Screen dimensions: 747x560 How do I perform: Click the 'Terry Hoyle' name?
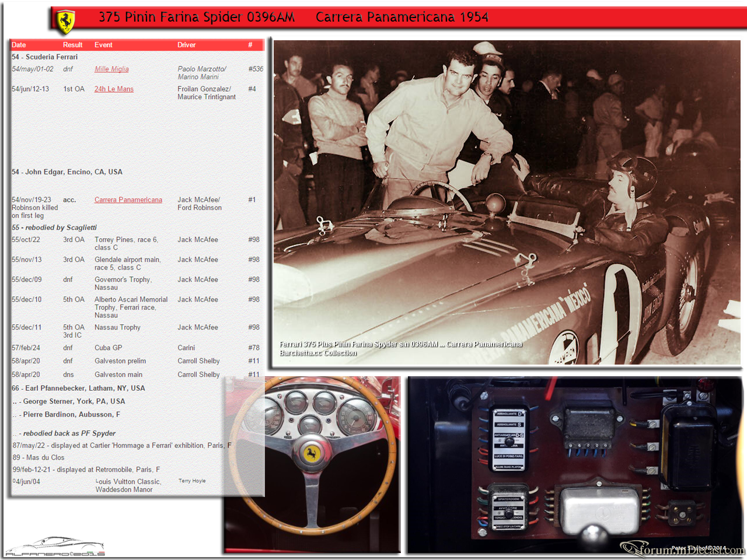tap(192, 481)
